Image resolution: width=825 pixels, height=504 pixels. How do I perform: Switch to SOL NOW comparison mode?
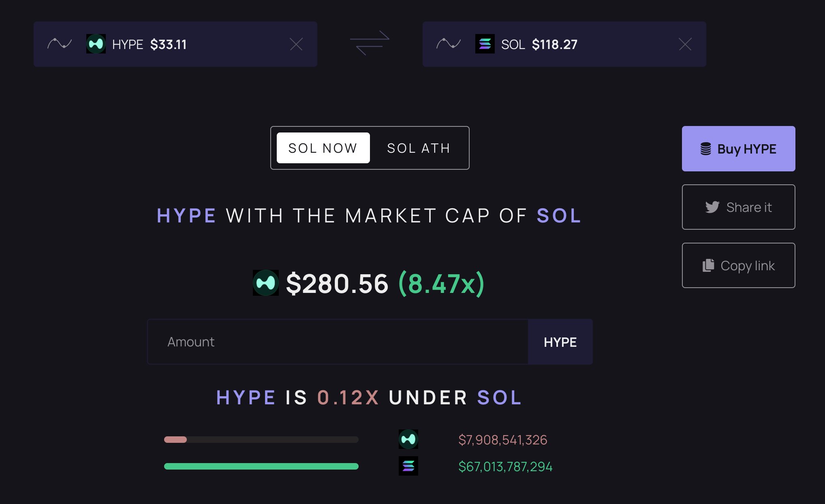pos(323,148)
